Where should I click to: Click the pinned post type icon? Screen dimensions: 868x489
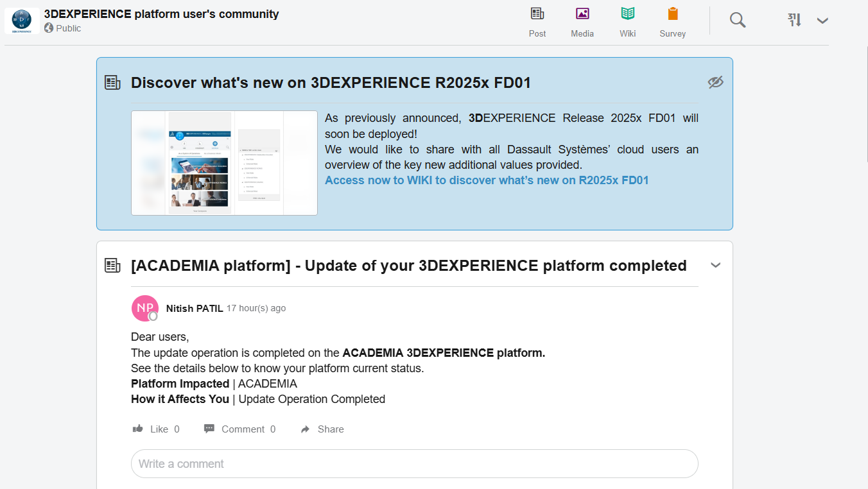tap(112, 83)
